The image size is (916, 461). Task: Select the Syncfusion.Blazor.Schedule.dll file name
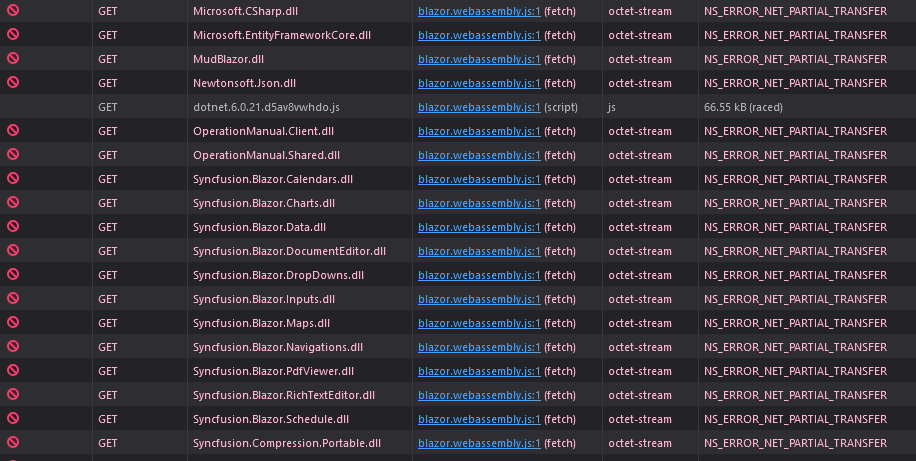pyautogui.click(x=271, y=419)
